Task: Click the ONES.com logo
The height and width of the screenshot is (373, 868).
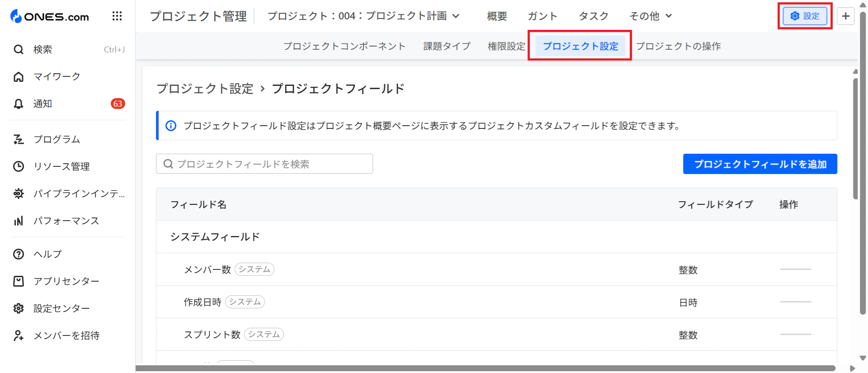Action: point(50,16)
